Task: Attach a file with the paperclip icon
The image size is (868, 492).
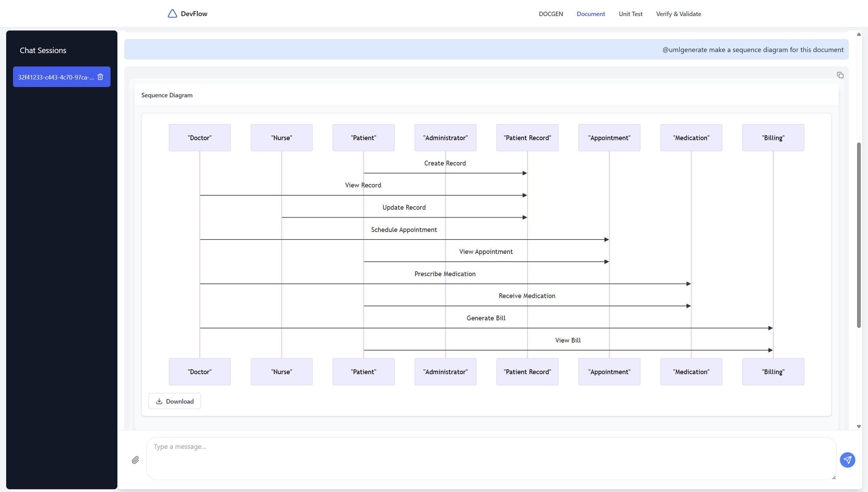Action: (x=135, y=460)
